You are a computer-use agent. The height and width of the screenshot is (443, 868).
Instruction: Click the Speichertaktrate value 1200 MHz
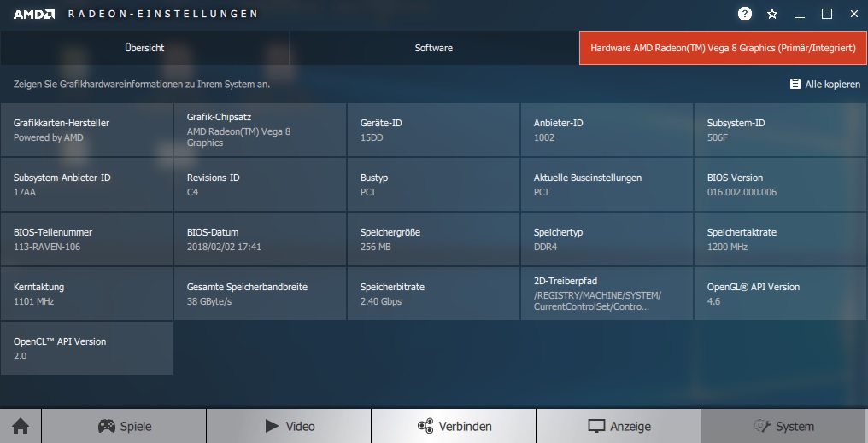click(x=727, y=248)
